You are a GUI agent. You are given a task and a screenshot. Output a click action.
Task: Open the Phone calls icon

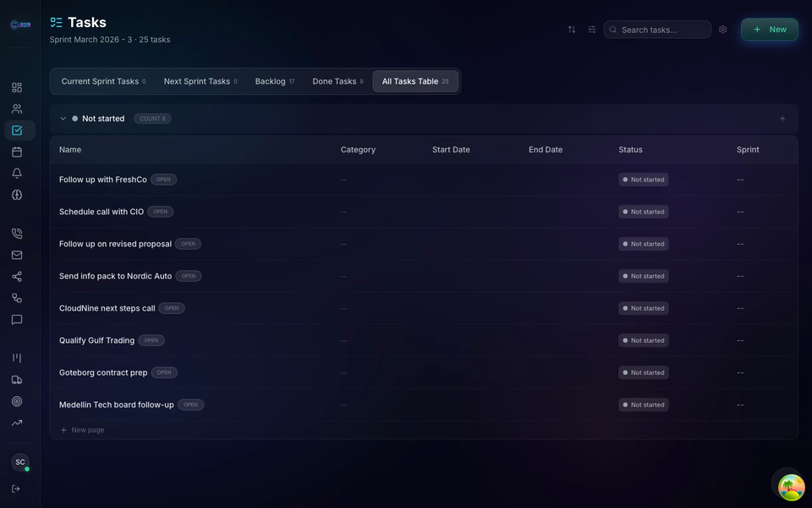coord(17,233)
